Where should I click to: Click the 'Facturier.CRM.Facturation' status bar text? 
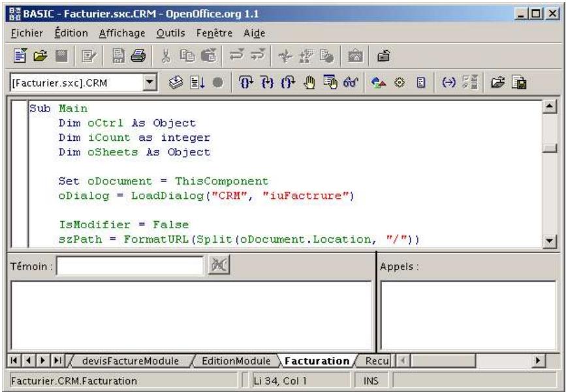74,381
